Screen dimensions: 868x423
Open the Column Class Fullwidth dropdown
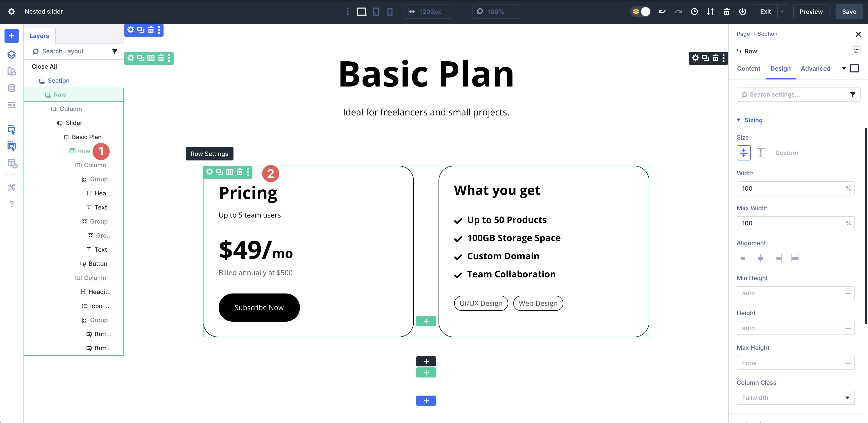pyautogui.click(x=795, y=398)
